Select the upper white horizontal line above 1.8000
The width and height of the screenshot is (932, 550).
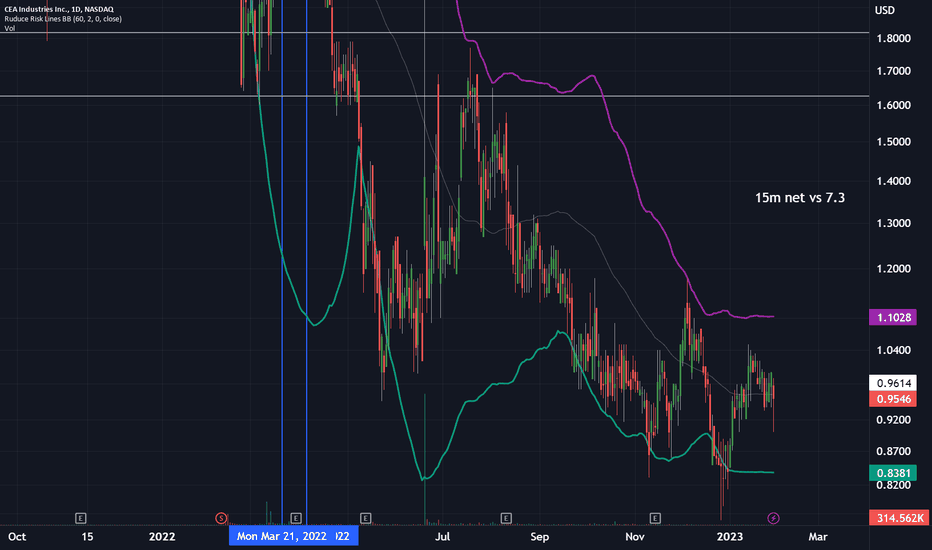click(434, 33)
